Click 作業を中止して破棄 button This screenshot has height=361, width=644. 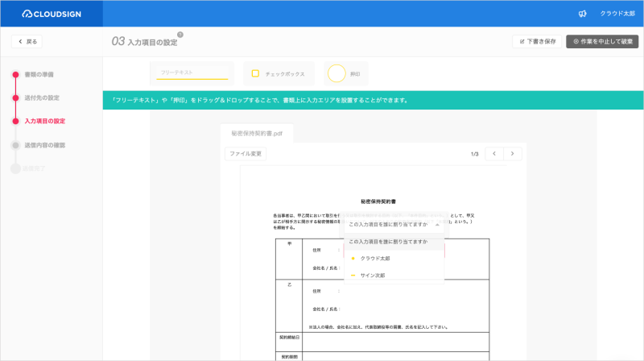602,41
